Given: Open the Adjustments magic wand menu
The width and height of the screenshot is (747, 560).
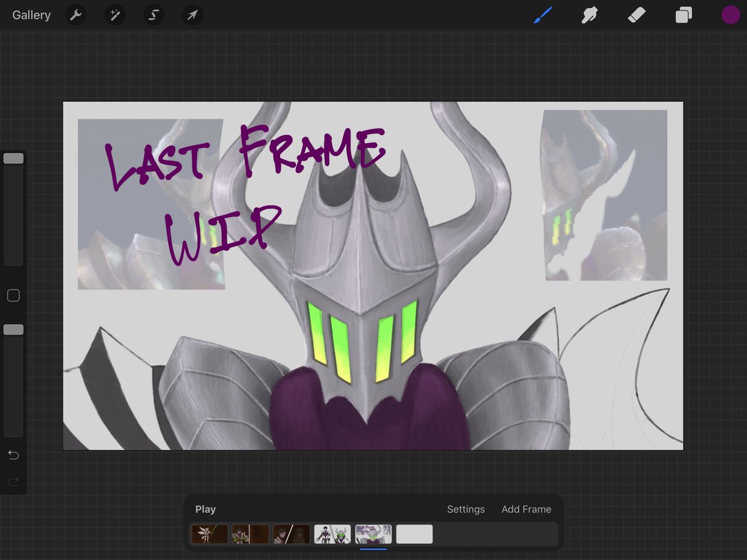Looking at the screenshot, I should (x=115, y=15).
